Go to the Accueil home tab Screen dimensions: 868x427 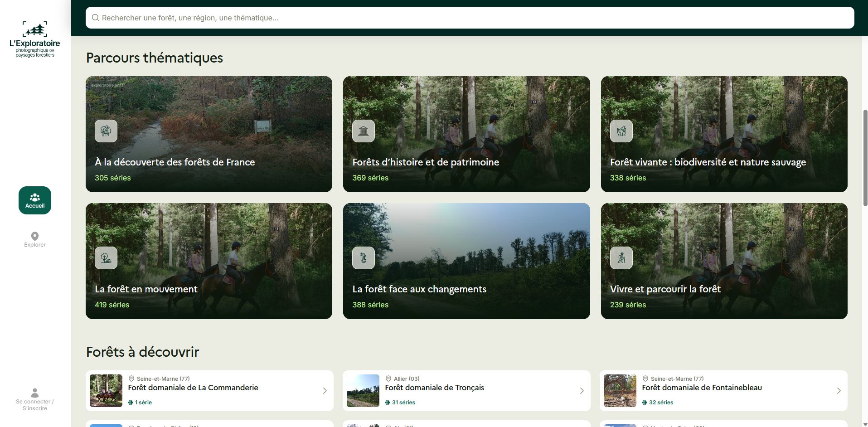(x=35, y=200)
